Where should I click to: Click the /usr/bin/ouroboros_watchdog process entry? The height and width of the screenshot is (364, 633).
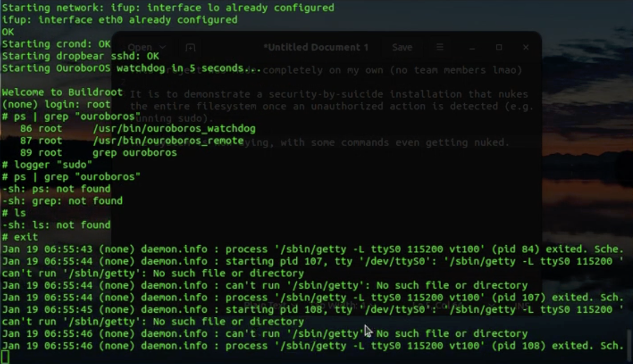point(174,128)
